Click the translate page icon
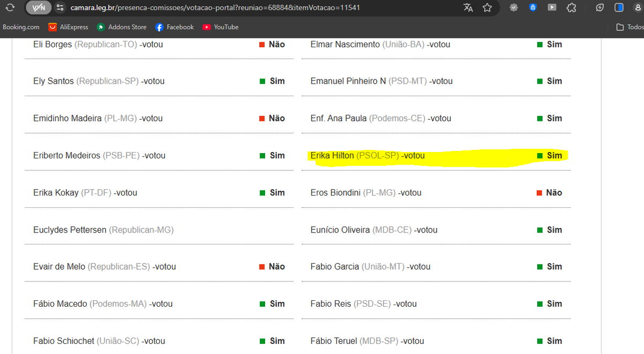The width and height of the screenshot is (644, 354). 468,8
